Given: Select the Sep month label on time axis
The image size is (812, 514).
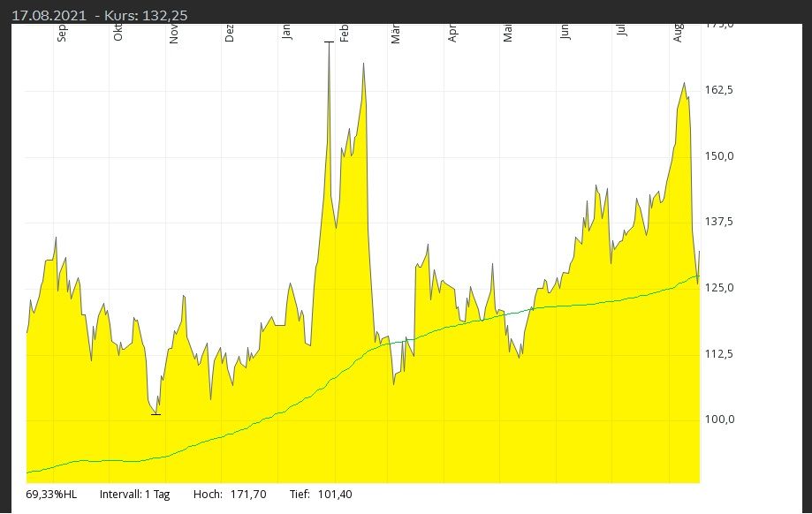Looking at the screenshot, I should click(62, 33).
